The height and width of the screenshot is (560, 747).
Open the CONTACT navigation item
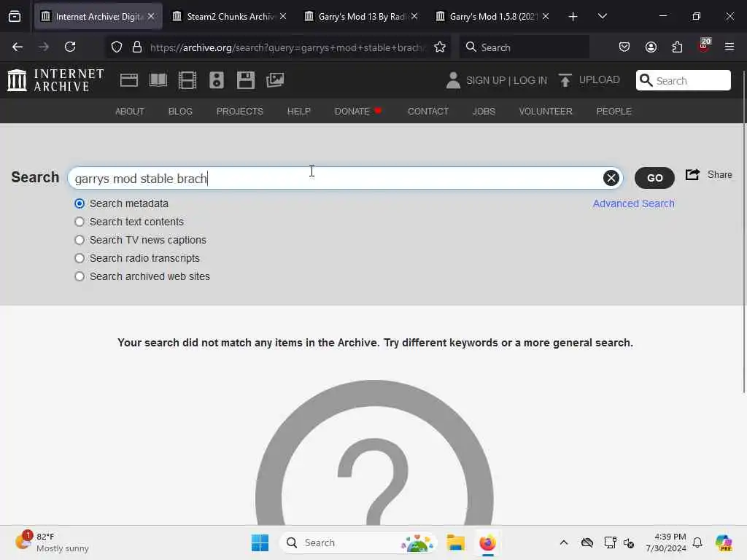(427, 112)
